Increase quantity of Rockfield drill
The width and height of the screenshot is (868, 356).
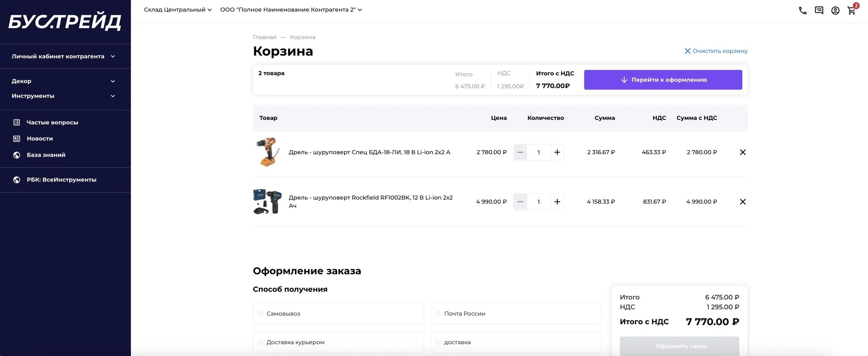tap(558, 201)
